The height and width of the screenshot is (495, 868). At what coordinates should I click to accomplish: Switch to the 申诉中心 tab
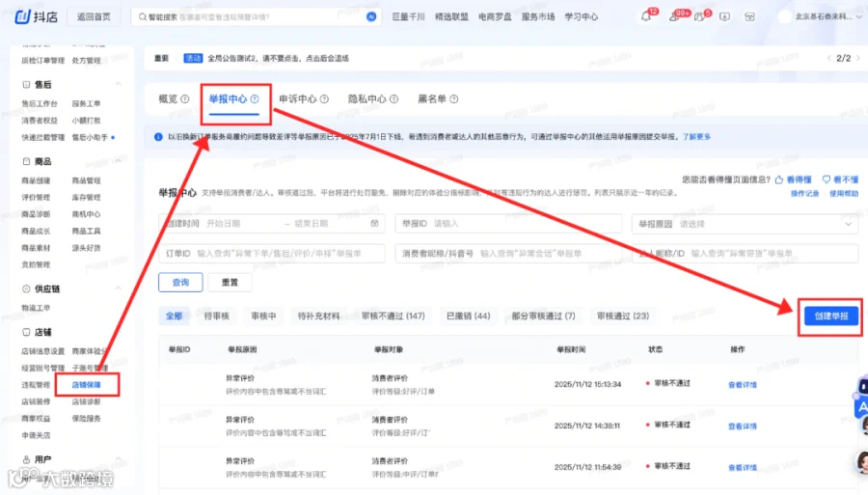pos(304,99)
